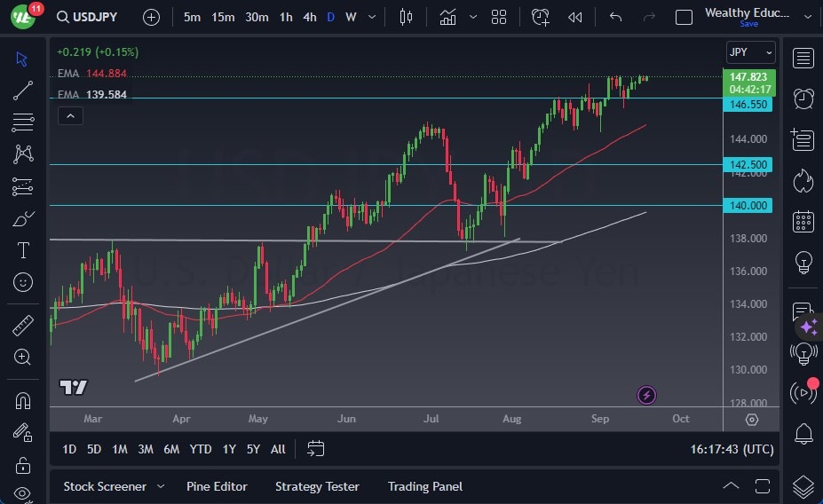
Task: Select the trend line drawing tool
Action: 23,91
